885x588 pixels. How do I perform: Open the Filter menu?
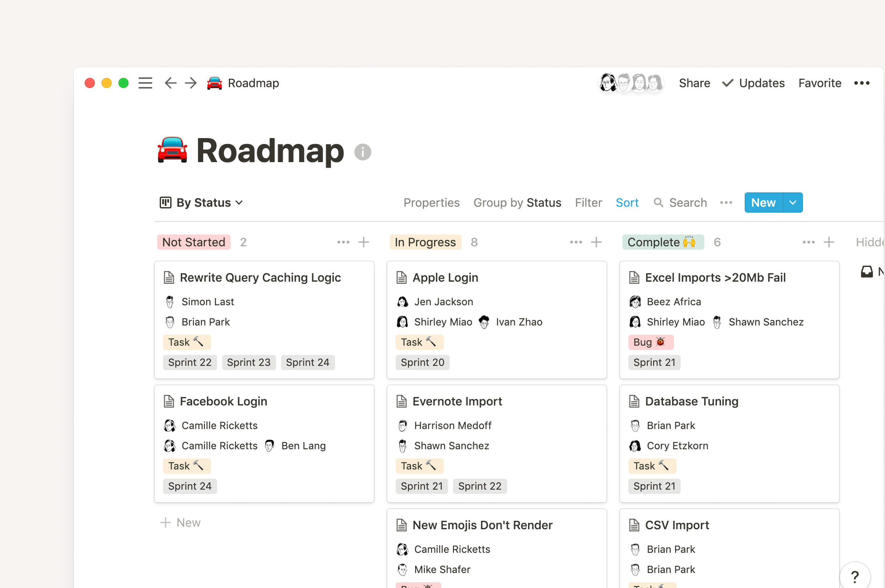588,202
